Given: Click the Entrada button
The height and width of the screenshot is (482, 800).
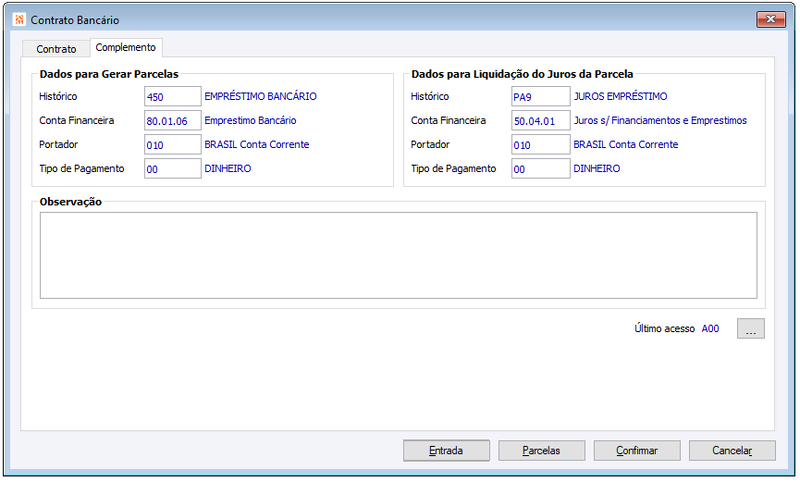Looking at the screenshot, I should click(446, 451).
